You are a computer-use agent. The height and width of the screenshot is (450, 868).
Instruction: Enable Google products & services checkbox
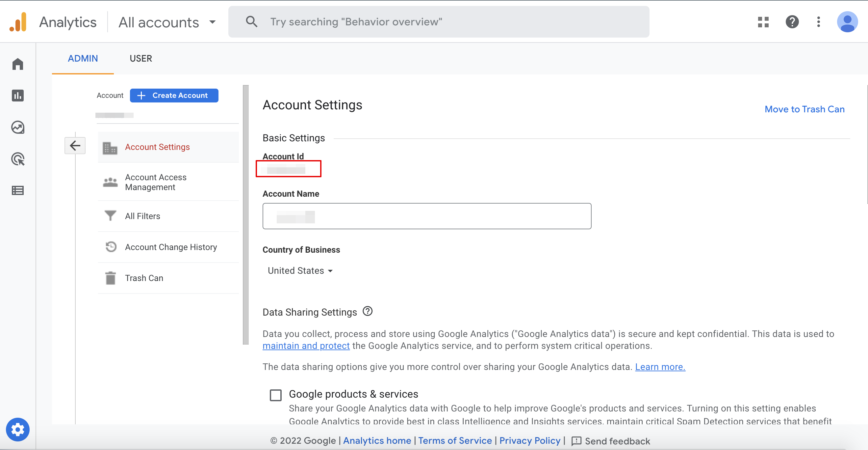tap(275, 395)
